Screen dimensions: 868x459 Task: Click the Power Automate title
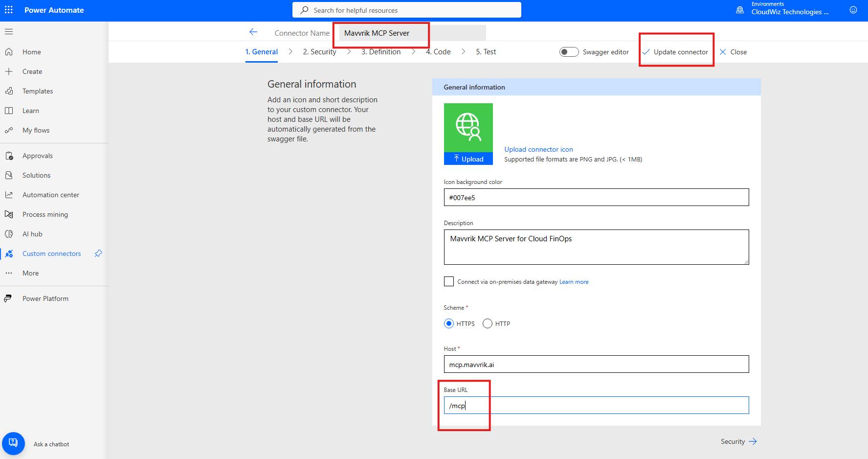(x=54, y=10)
